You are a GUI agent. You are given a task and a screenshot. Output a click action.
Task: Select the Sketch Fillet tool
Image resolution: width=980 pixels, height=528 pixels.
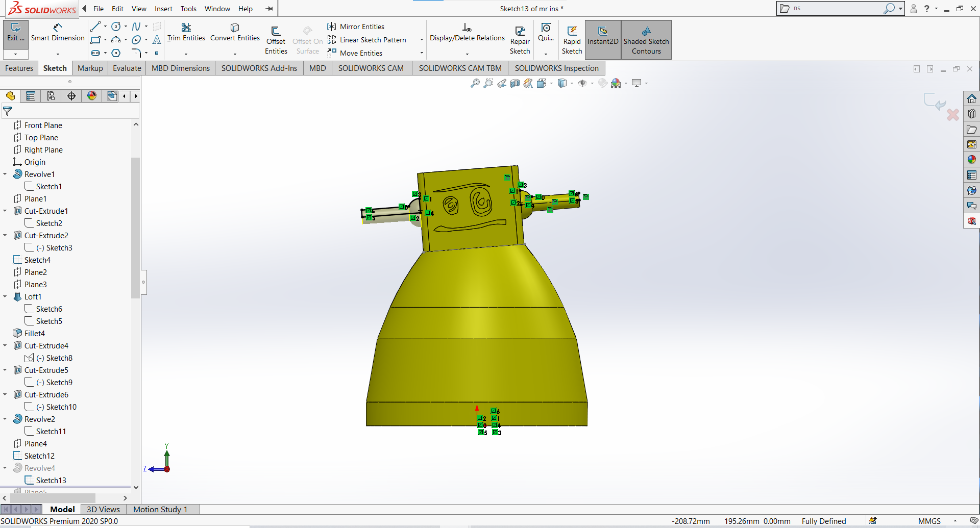(136, 53)
